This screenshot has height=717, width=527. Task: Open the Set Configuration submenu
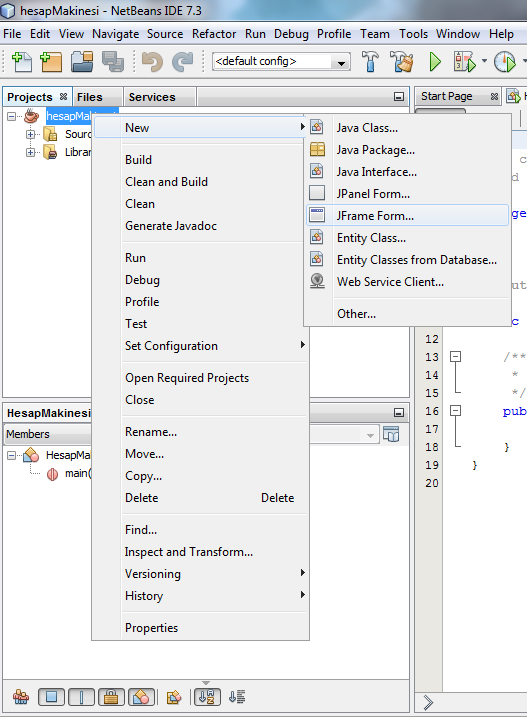click(x=200, y=346)
